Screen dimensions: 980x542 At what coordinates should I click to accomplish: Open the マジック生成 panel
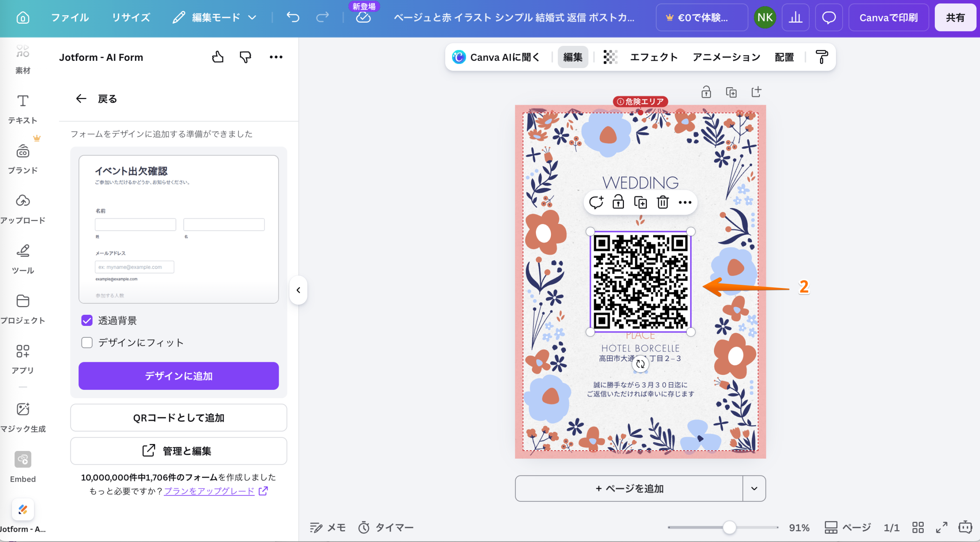point(23,418)
